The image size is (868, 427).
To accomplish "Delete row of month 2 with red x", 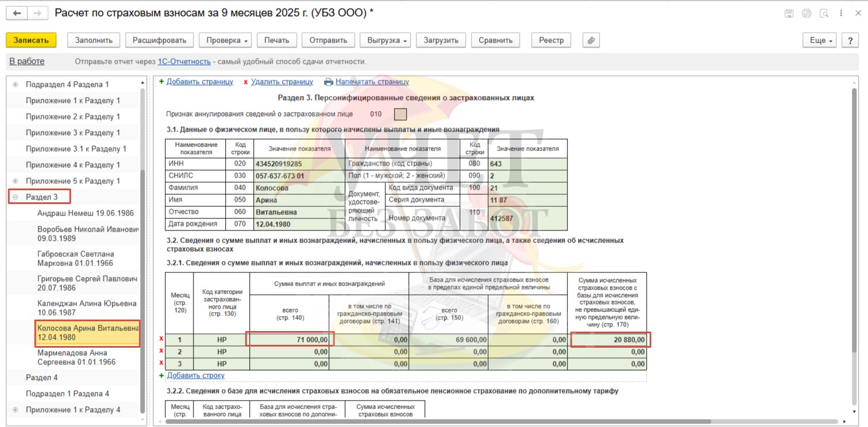I will tap(161, 351).
